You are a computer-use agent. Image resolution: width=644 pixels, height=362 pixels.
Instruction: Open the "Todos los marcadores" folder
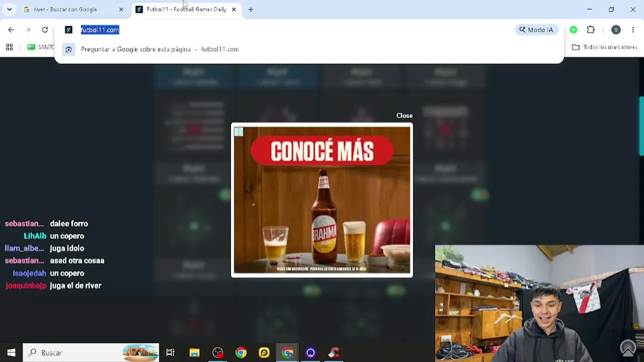coord(605,47)
